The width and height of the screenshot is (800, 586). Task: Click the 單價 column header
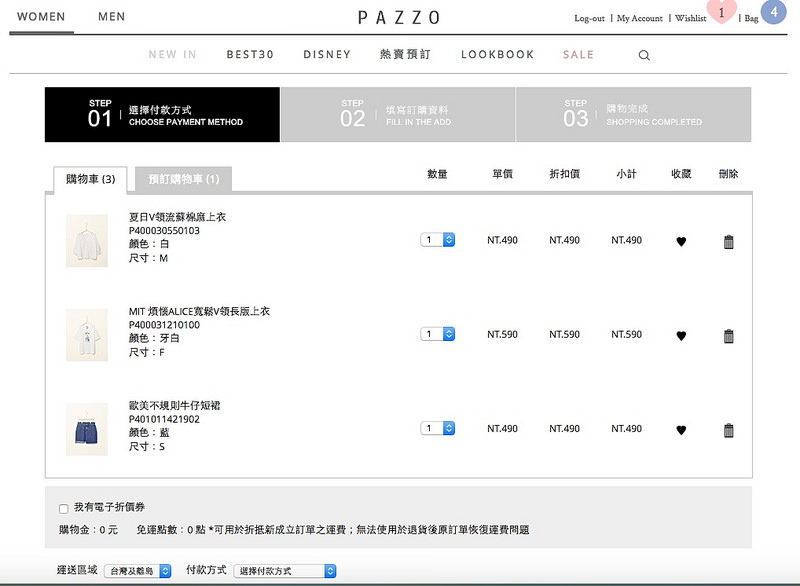[x=503, y=174]
